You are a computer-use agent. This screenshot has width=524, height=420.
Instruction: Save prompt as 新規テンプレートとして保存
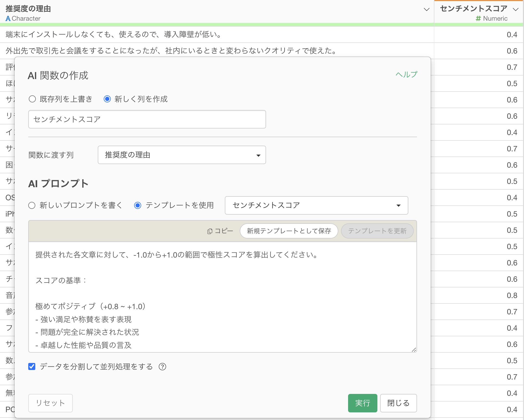pos(289,231)
